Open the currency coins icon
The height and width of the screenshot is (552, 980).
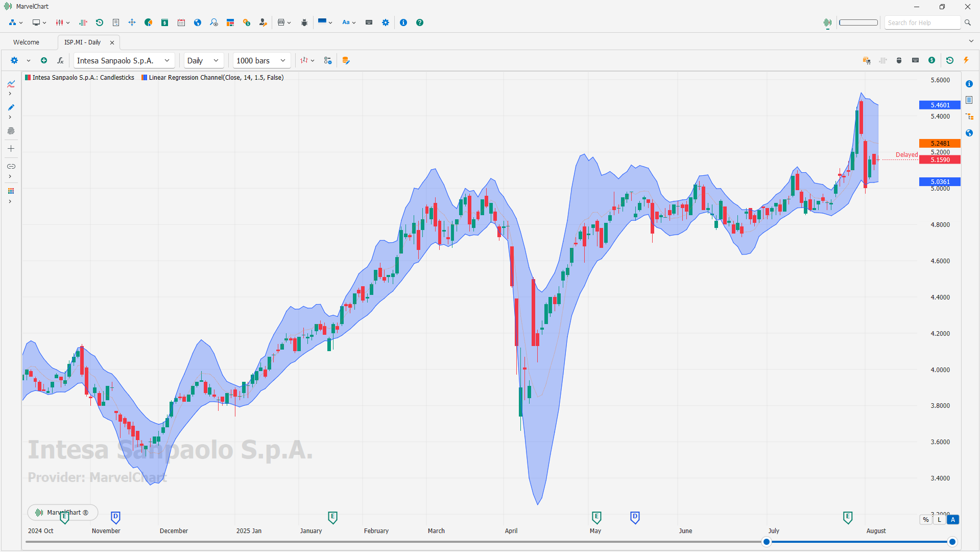[247, 22]
